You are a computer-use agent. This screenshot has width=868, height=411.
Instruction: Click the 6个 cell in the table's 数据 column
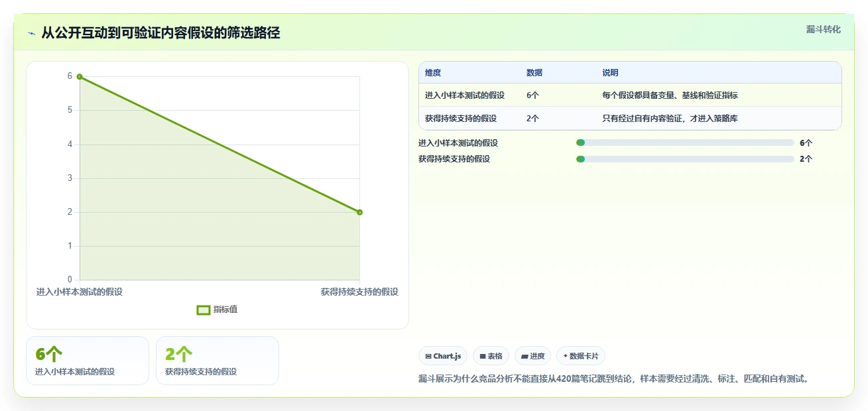(532, 95)
